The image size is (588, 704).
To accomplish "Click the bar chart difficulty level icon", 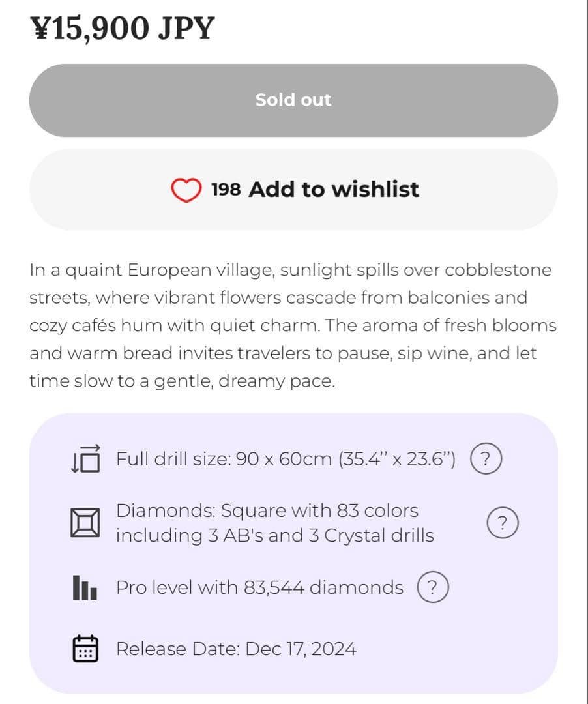I will tap(85, 587).
